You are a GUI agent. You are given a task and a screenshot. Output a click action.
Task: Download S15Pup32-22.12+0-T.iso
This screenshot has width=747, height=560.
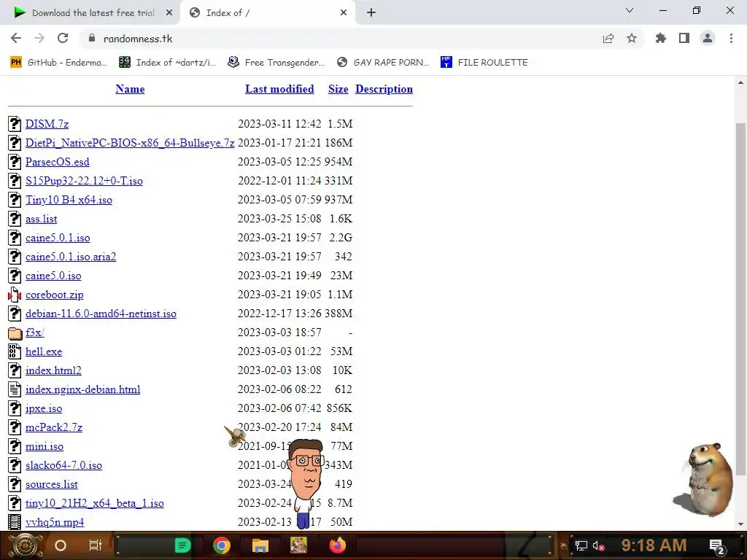pos(84,181)
